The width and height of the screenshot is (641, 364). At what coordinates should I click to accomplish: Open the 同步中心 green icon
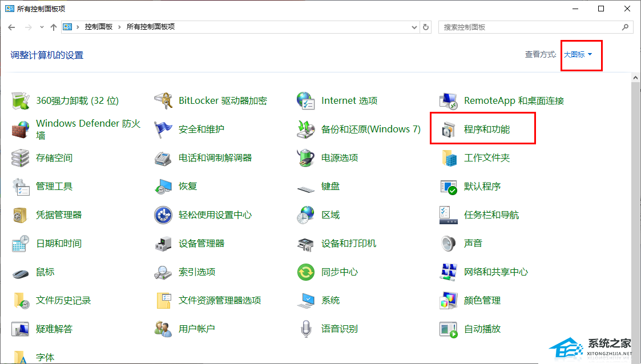(306, 272)
